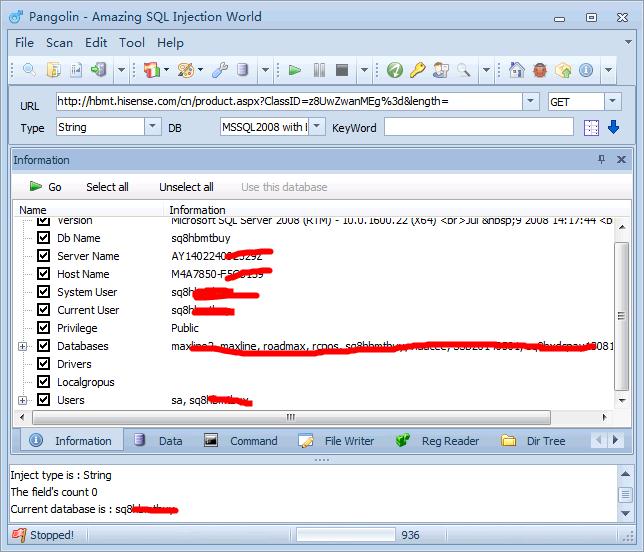This screenshot has width=644, height=552.
Task: Uncheck the Host Name checkbox
Action: (x=44, y=274)
